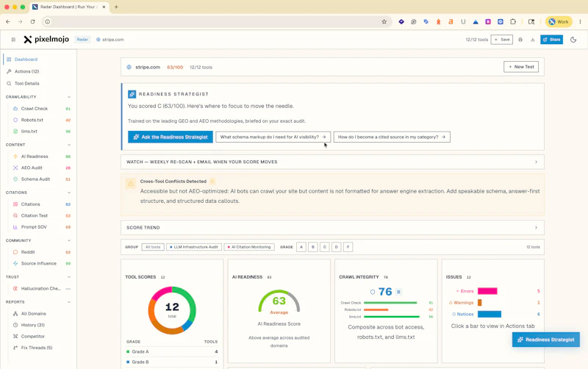This screenshot has width=588, height=369.
Task: Filter by grade A toggle
Action: click(301, 247)
